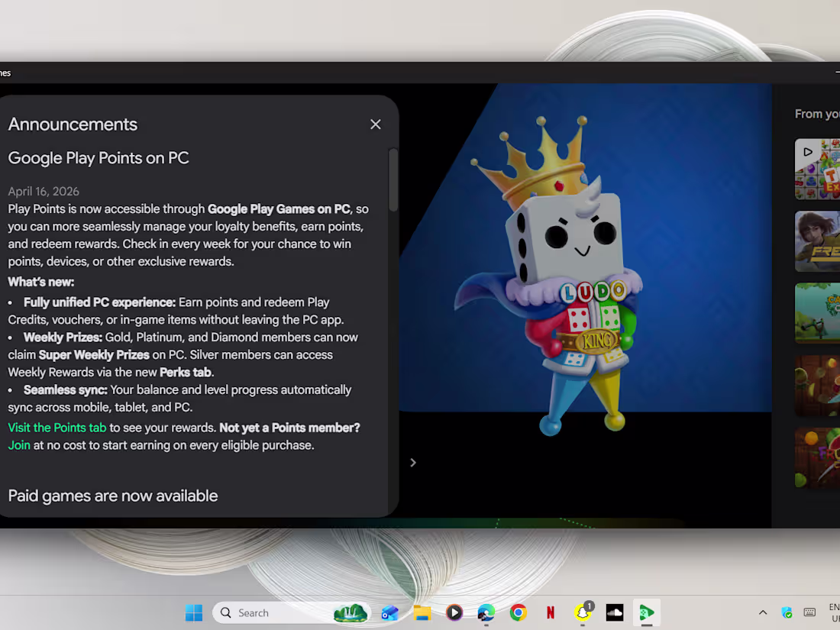Launch Netflix from the taskbar
The height and width of the screenshot is (630, 840).
(x=551, y=613)
